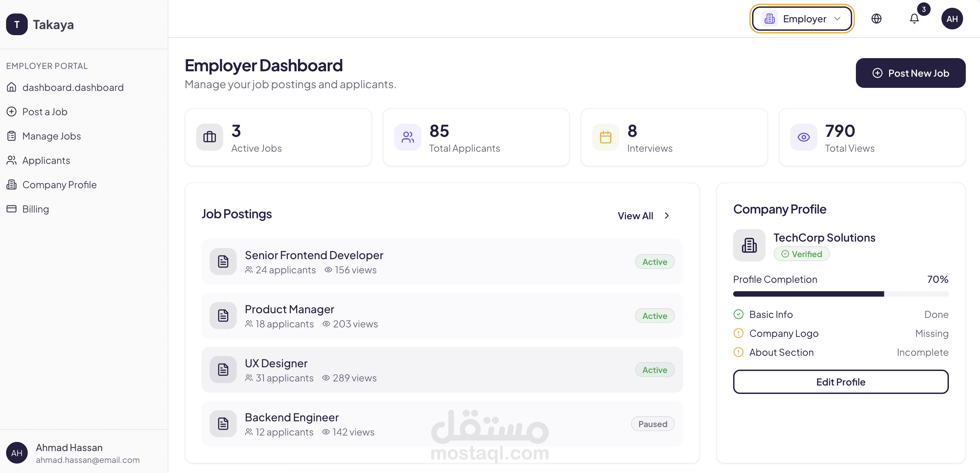
Task: Go to Billing in sidebar
Action: pos(36,209)
